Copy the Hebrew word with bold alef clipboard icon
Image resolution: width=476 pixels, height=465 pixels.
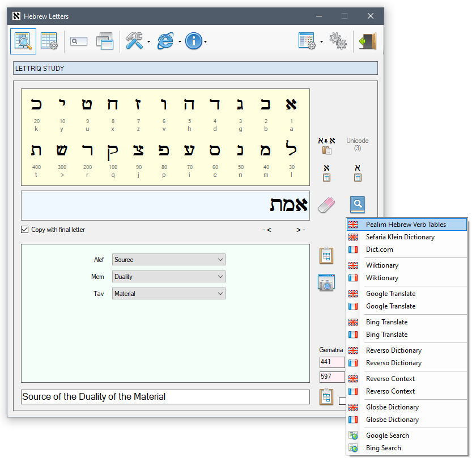click(x=326, y=173)
